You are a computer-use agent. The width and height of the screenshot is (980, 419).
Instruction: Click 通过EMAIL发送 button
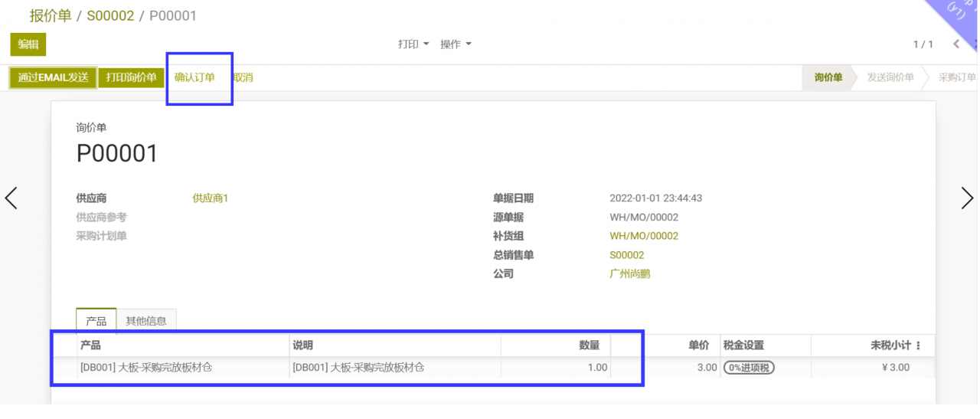pyautogui.click(x=53, y=77)
